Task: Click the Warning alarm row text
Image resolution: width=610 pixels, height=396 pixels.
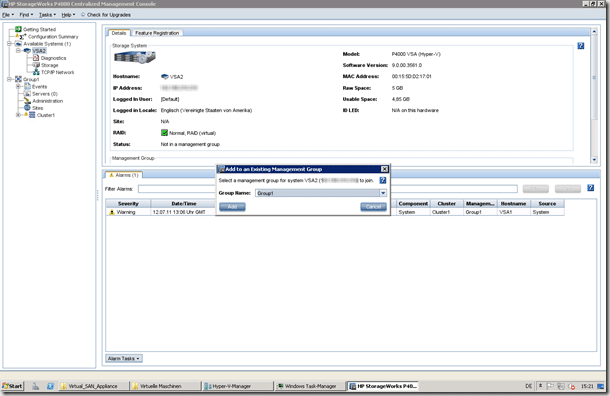Action: (126, 212)
